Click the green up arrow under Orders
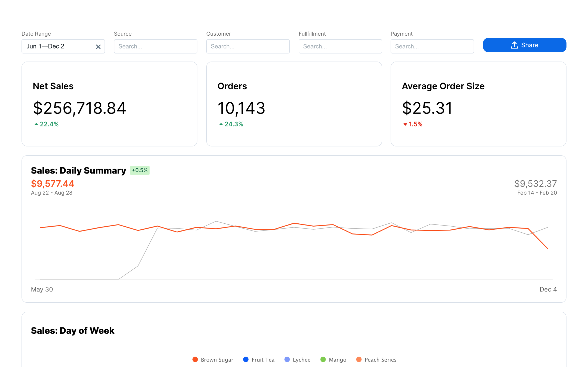This screenshot has width=588, height=389. [221, 124]
